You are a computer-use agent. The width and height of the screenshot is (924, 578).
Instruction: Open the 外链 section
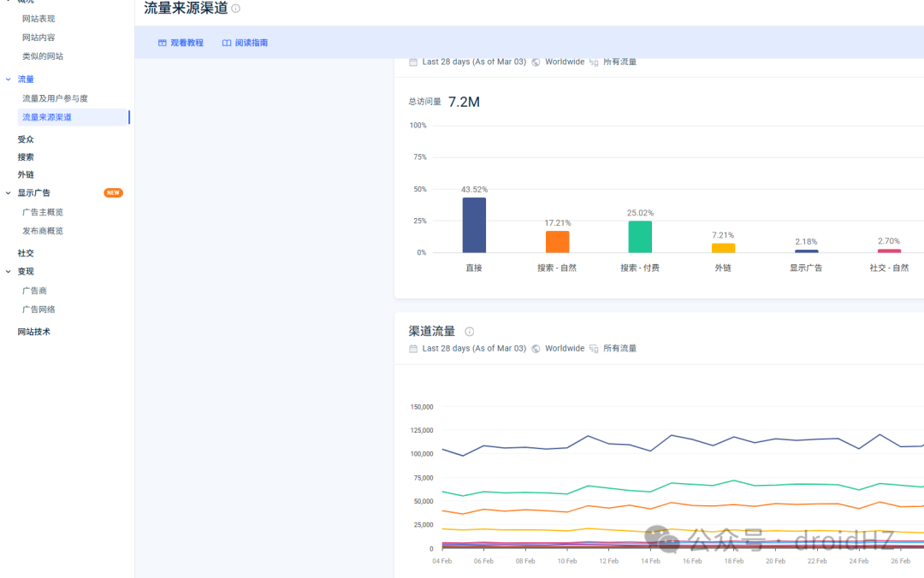click(x=26, y=175)
